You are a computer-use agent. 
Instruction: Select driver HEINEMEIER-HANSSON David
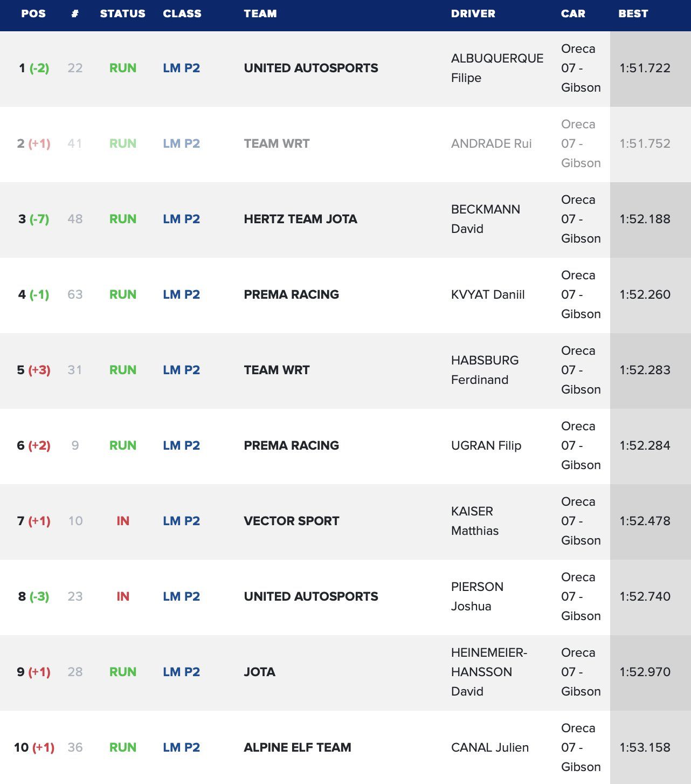tap(489, 672)
